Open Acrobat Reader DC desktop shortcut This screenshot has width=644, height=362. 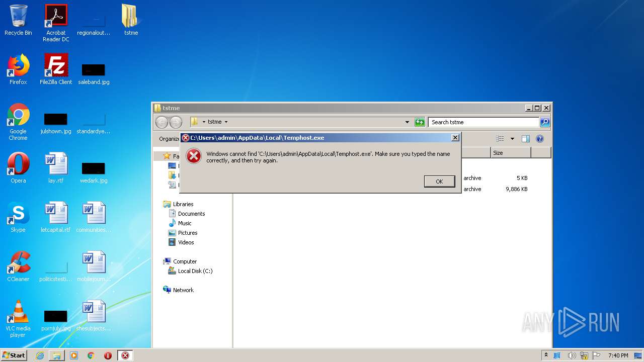(x=56, y=23)
